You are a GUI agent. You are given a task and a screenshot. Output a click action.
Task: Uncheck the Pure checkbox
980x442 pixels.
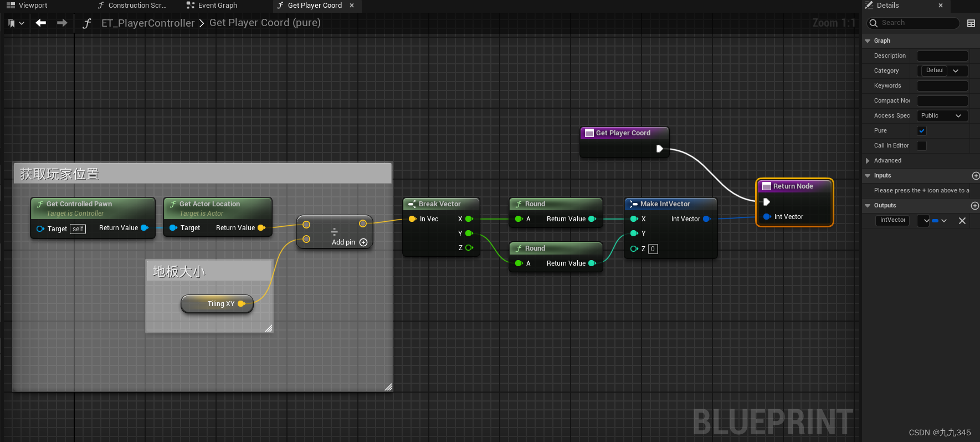[922, 131]
